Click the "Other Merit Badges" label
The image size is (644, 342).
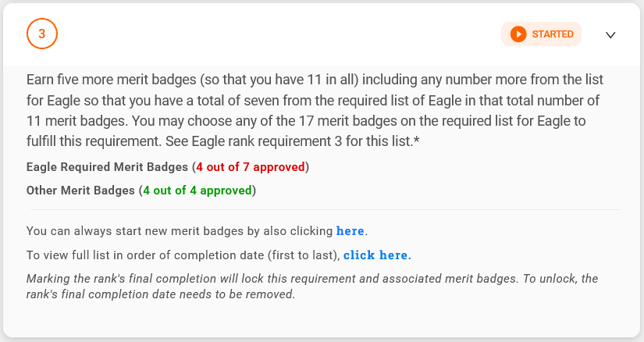(80, 190)
